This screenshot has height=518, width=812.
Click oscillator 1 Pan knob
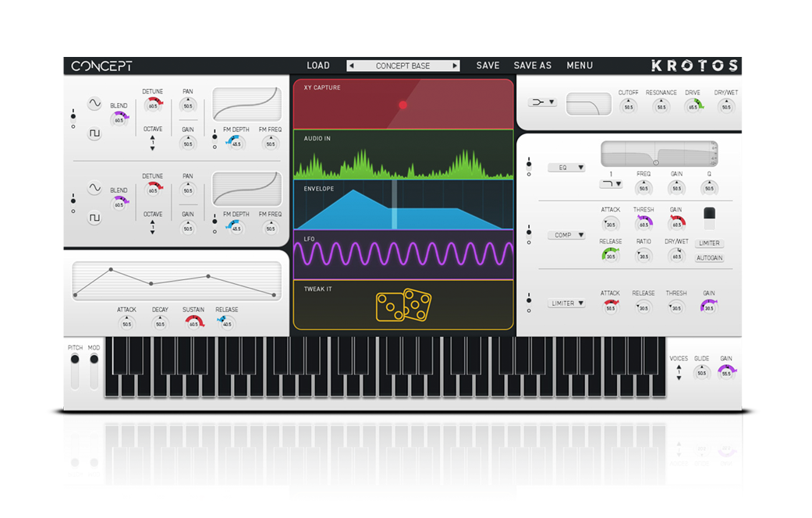pyautogui.click(x=187, y=105)
